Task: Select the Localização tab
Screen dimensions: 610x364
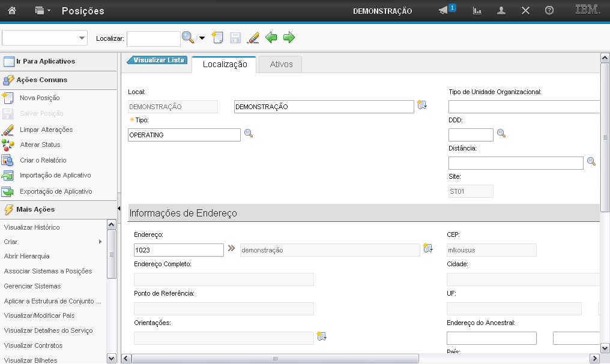Action: point(225,64)
